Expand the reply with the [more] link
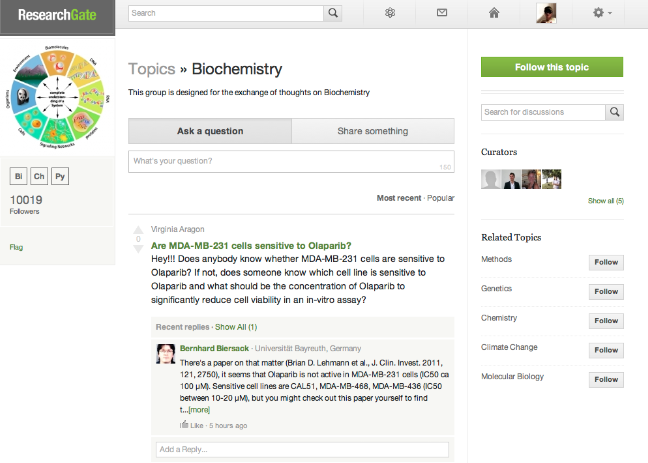 (198, 410)
